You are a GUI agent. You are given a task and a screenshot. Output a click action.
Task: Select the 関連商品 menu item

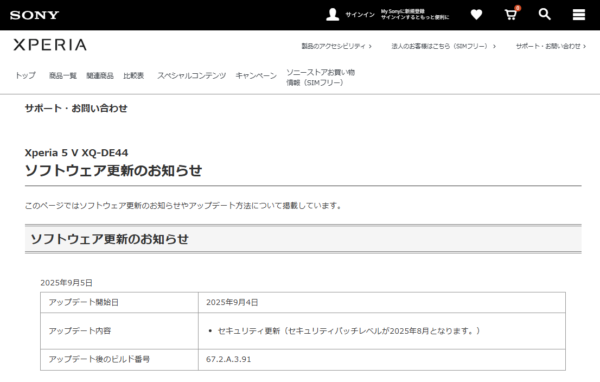coord(100,75)
